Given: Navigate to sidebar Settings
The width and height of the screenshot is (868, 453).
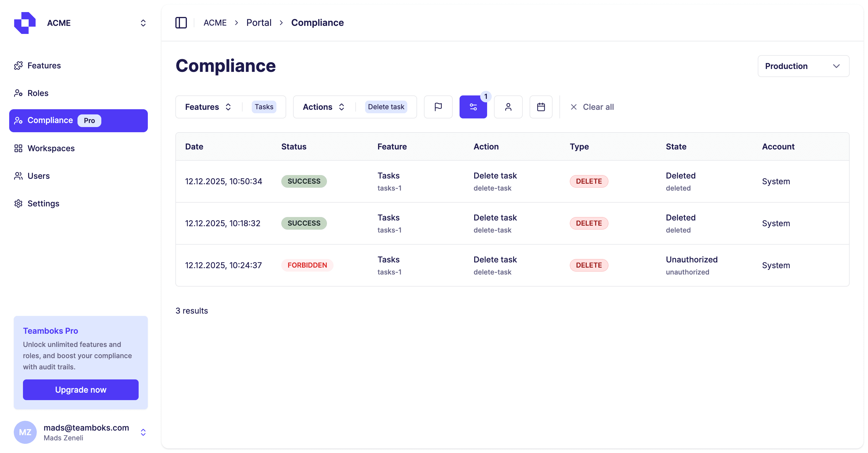Looking at the screenshot, I should pyautogui.click(x=43, y=204).
